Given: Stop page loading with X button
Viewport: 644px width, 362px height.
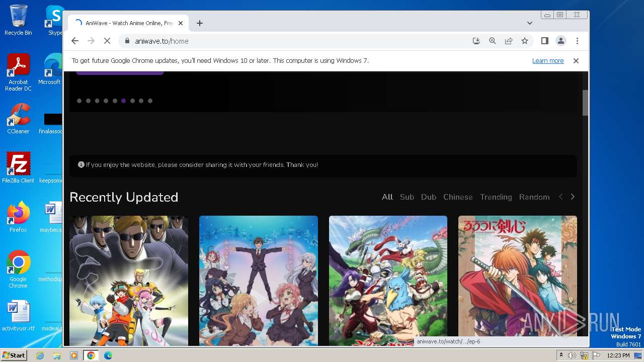Looking at the screenshot, I should [107, 41].
